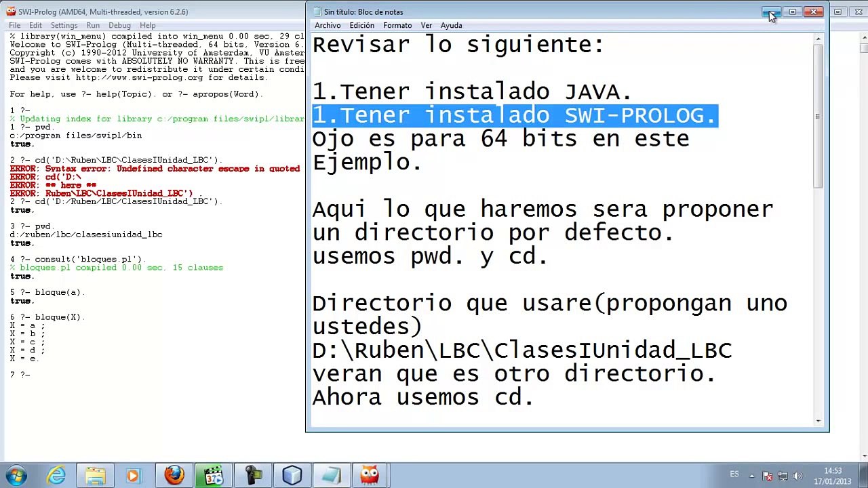The height and width of the screenshot is (488, 868).
Task: Click the 'bloque(a).' query line
Action: [x=47, y=292]
